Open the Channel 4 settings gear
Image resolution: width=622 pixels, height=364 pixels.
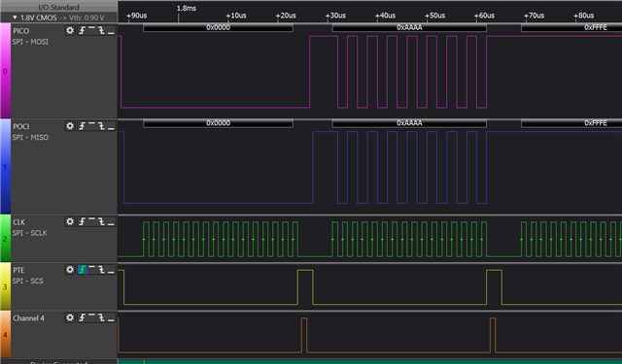coord(70,317)
